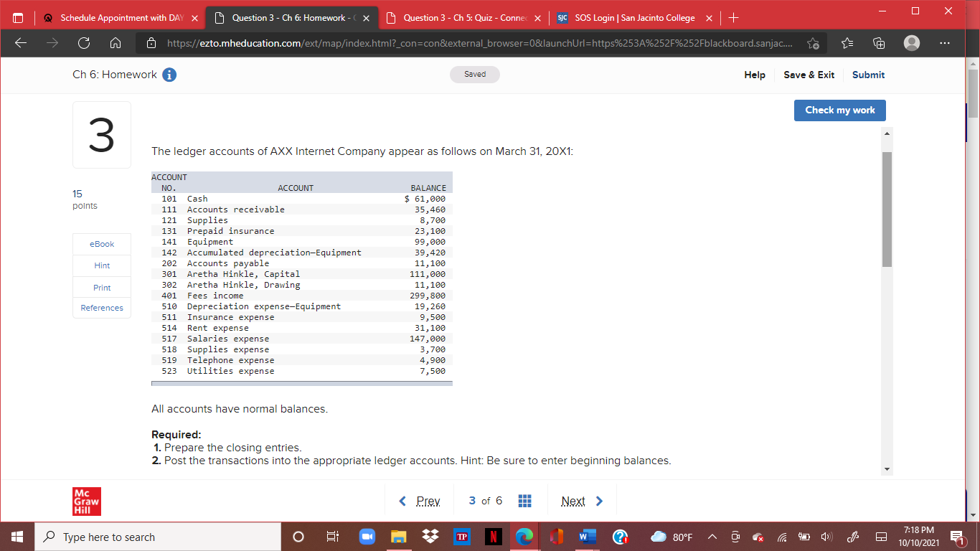Open Microsoft Word from taskbar

point(587,537)
